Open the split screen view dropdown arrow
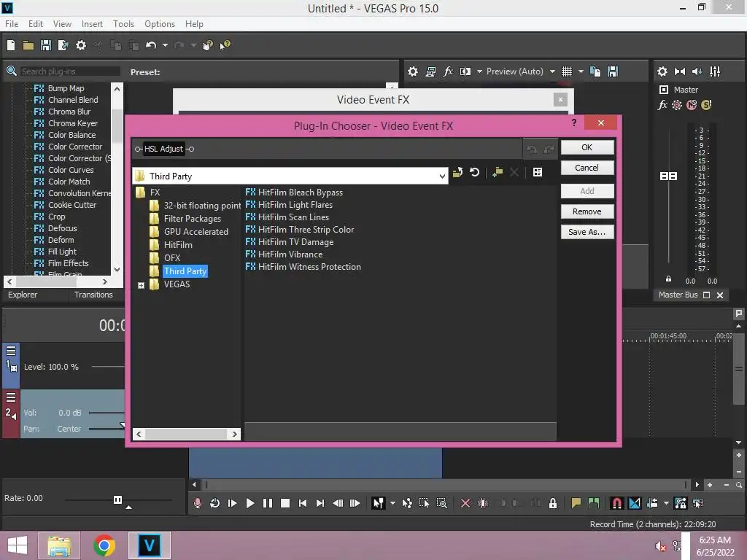The width and height of the screenshot is (747, 560). [x=479, y=71]
